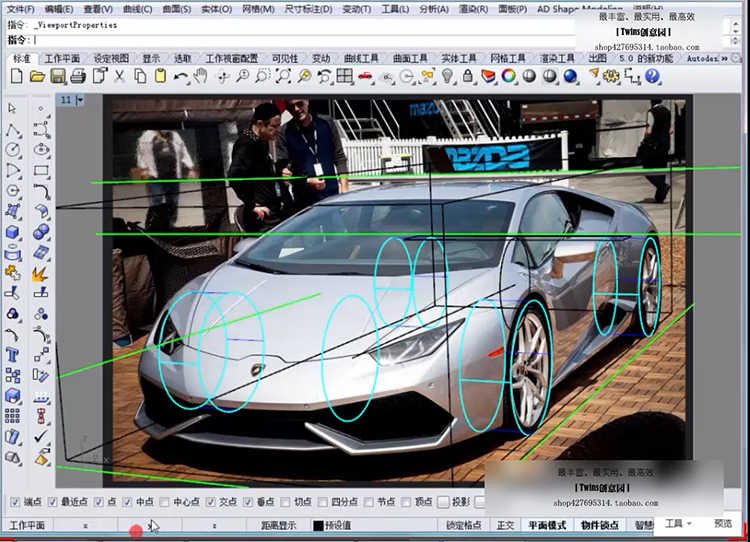
Task: Toggle the 中点 (Mid) osnap checkbox
Action: 127,502
